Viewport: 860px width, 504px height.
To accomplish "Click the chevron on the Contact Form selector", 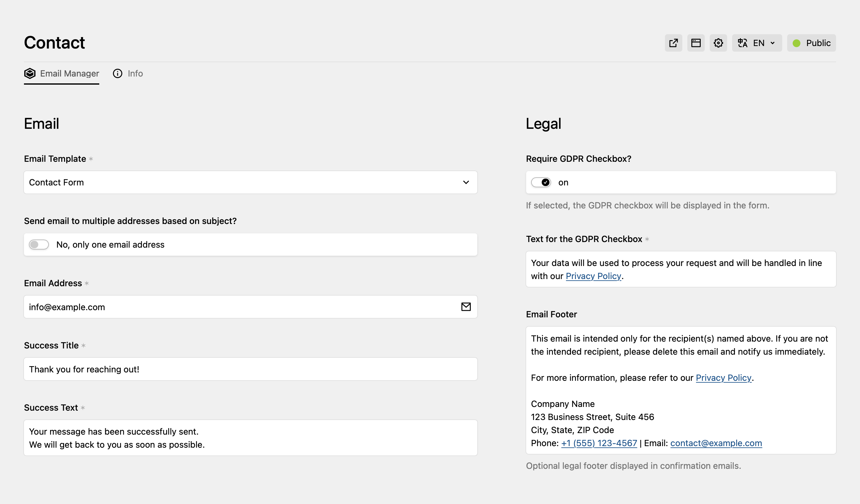I will (466, 182).
